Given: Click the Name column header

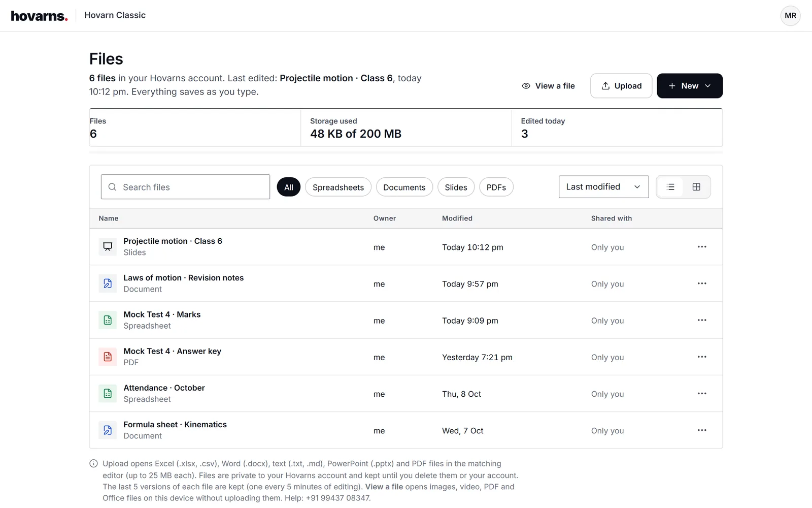Looking at the screenshot, I should tap(109, 218).
